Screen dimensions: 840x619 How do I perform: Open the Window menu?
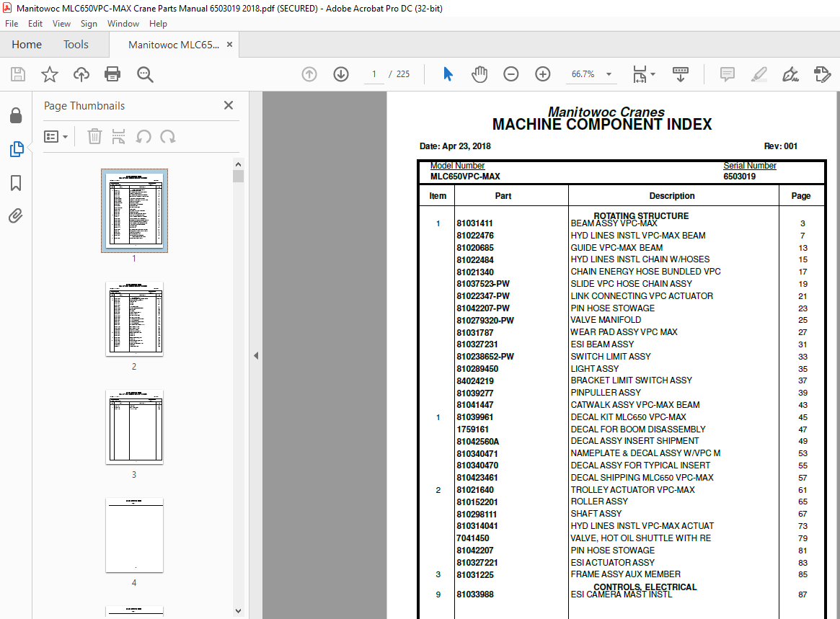tap(123, 24)
